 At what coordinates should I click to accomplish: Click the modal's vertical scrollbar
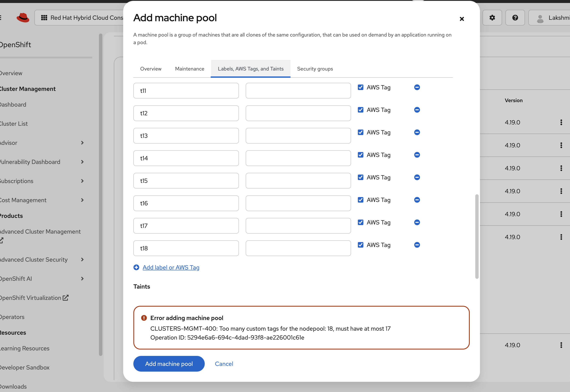coord(477,236)
